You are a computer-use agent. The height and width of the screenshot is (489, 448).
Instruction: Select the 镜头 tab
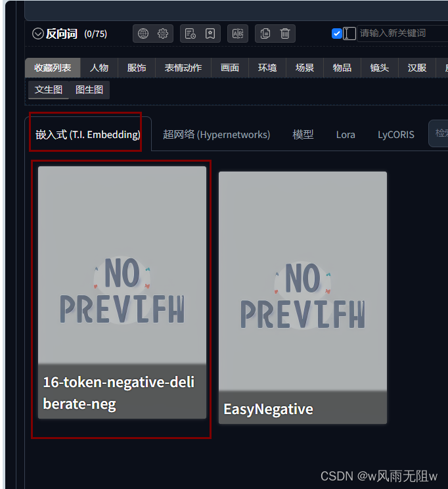click(x=380, y=68)
